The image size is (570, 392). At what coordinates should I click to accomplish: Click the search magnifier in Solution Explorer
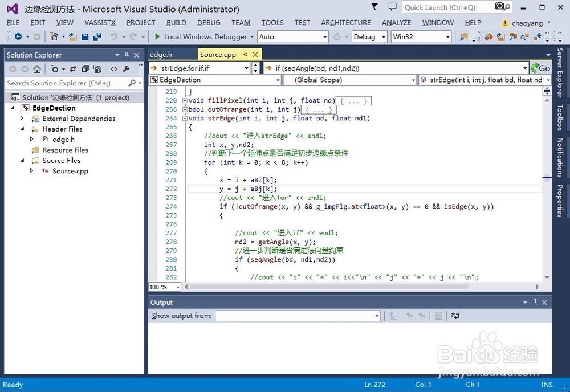[x=132, y=83]
